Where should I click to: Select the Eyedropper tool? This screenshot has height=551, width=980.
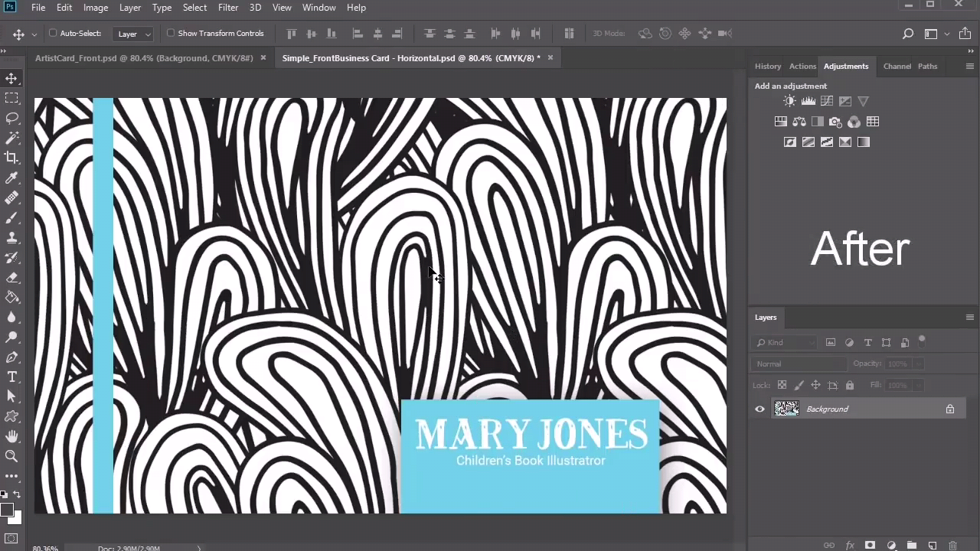click(x=11, y=178)
